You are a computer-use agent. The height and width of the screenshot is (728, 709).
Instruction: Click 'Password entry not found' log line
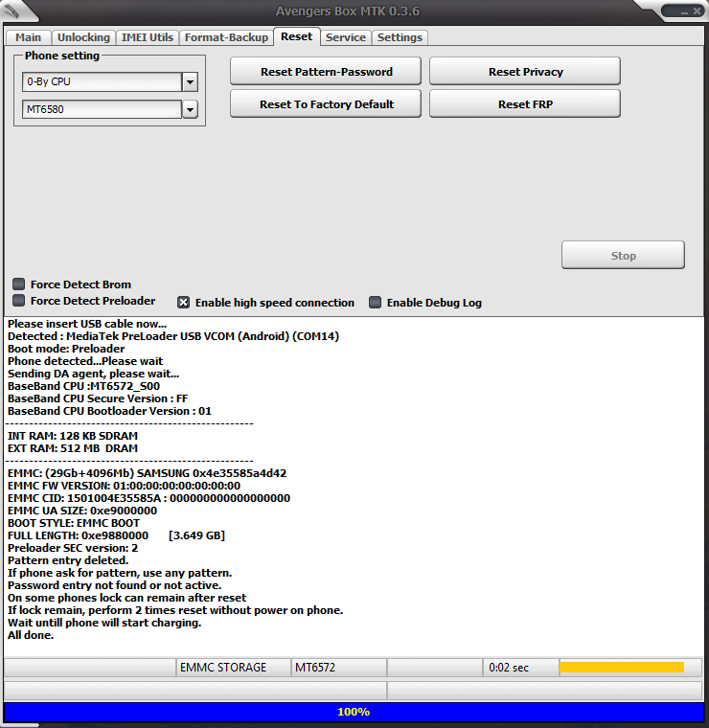click(114, 585)
